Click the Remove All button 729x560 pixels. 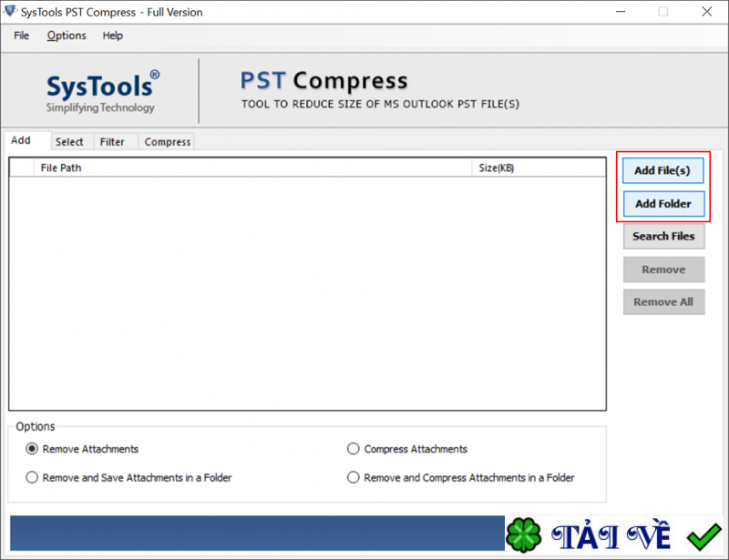[x=663, y=302]
